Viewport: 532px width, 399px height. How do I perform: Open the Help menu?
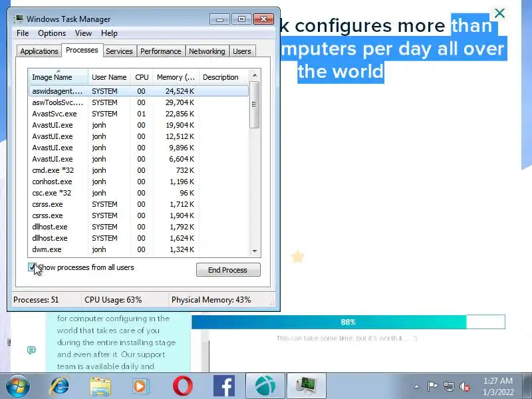coord(109,33)
